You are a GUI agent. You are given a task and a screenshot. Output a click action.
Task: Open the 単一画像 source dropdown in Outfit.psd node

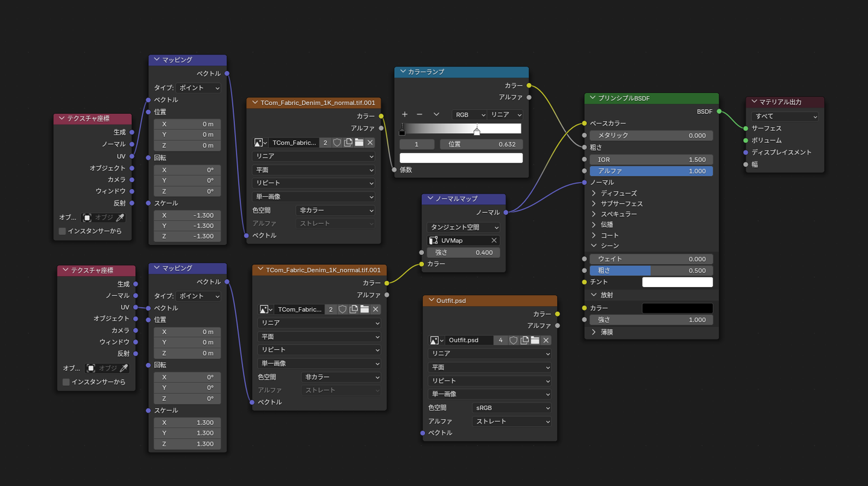(490, 394)
